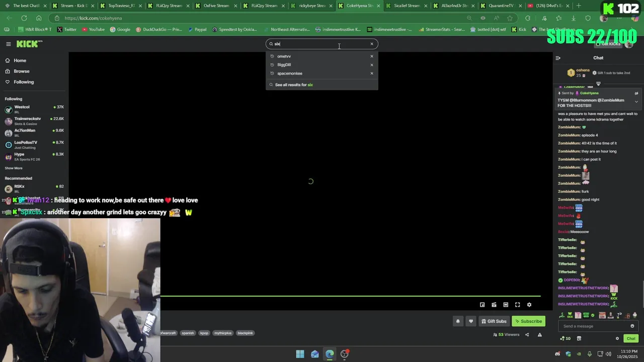The image size is (644, 362).
Task: Click the Kick search input field
Action: pyautogui.click(x=321, y=44)
